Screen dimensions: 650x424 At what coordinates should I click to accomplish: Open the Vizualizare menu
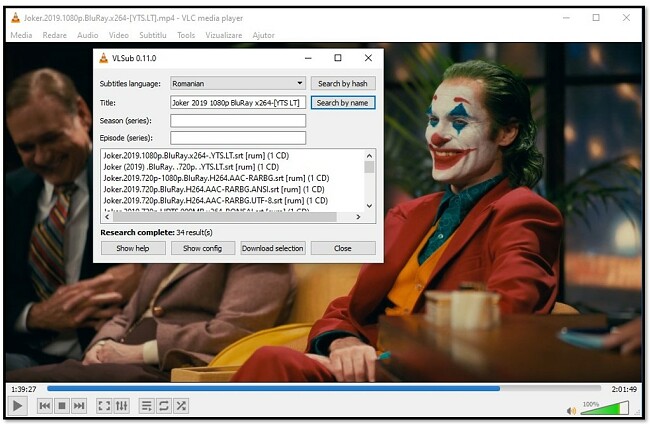pyautogui.click(x=223, y=35)
